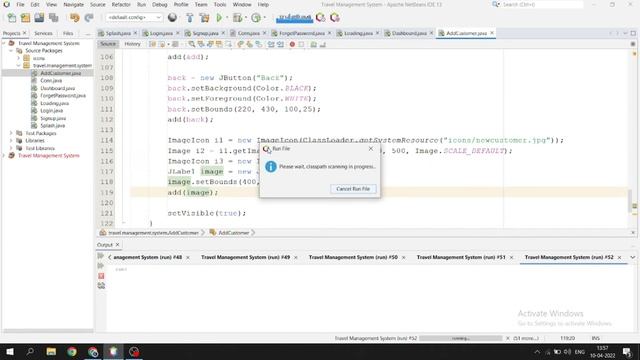Collapse the Source Packages tree node

11,51
